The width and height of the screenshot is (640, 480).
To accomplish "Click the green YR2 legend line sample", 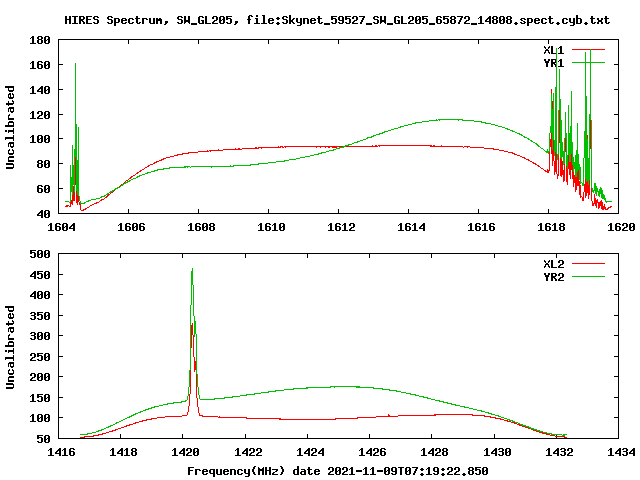I will pos(588,277).
